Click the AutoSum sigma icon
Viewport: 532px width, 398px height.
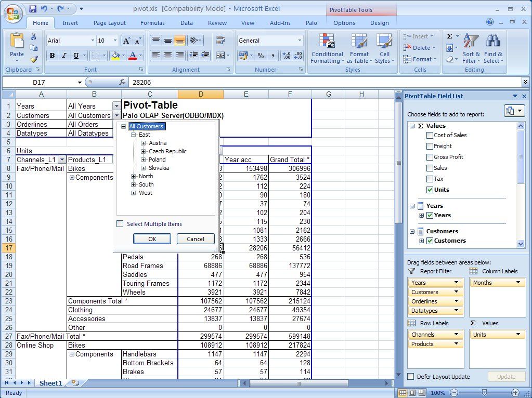(449, 36)
